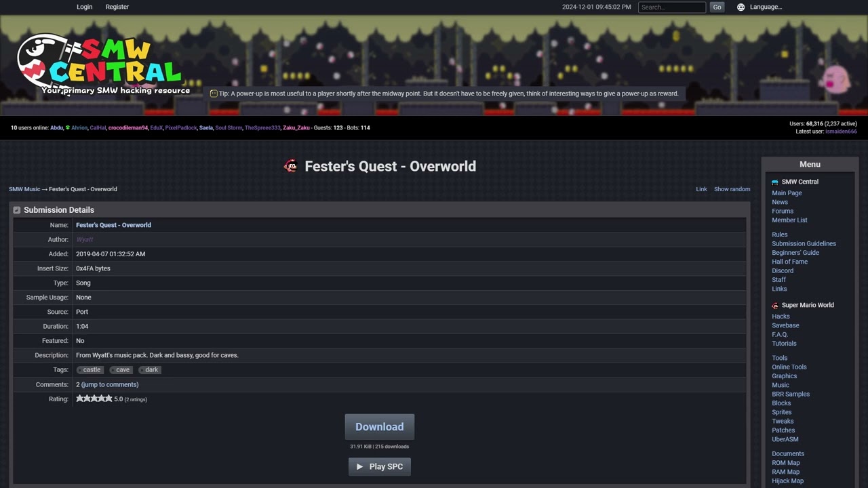868x488 pixels.
Task: Open online user TheSpree333's profile
Action: click(262, 127)
